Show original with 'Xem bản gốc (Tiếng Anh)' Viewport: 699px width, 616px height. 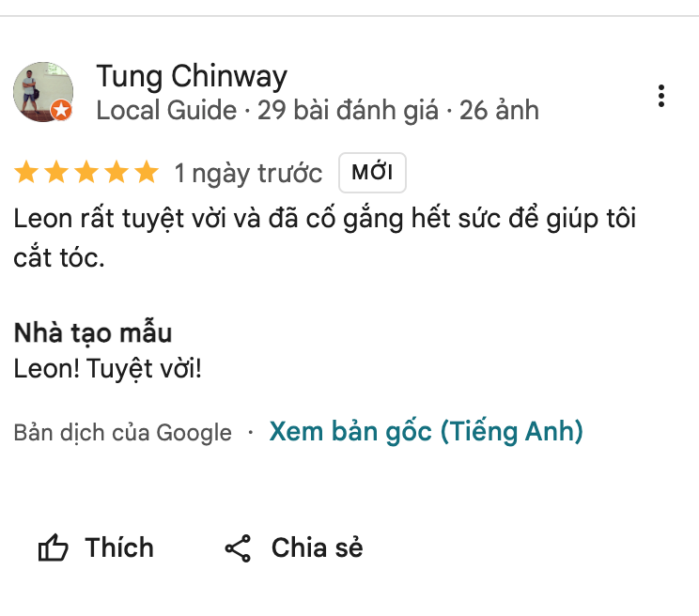[426, 431]
